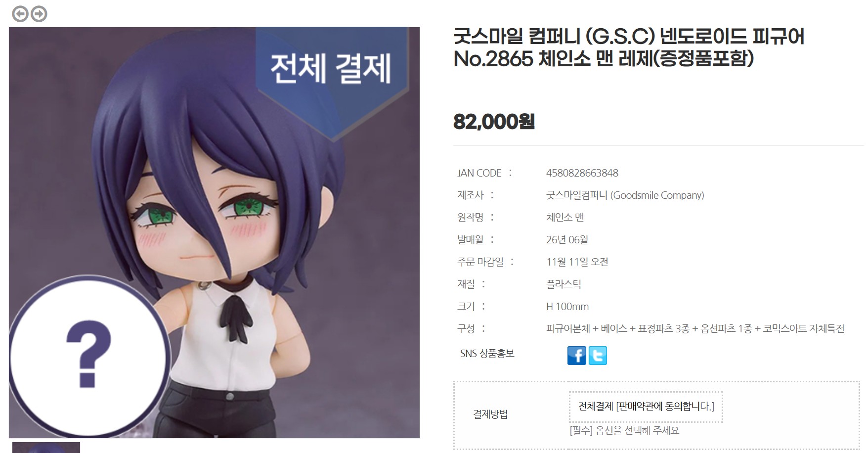The height and width of the screenshot is (453, 868).
Task: Click the 결제방법 label
Action: (490, 414)
